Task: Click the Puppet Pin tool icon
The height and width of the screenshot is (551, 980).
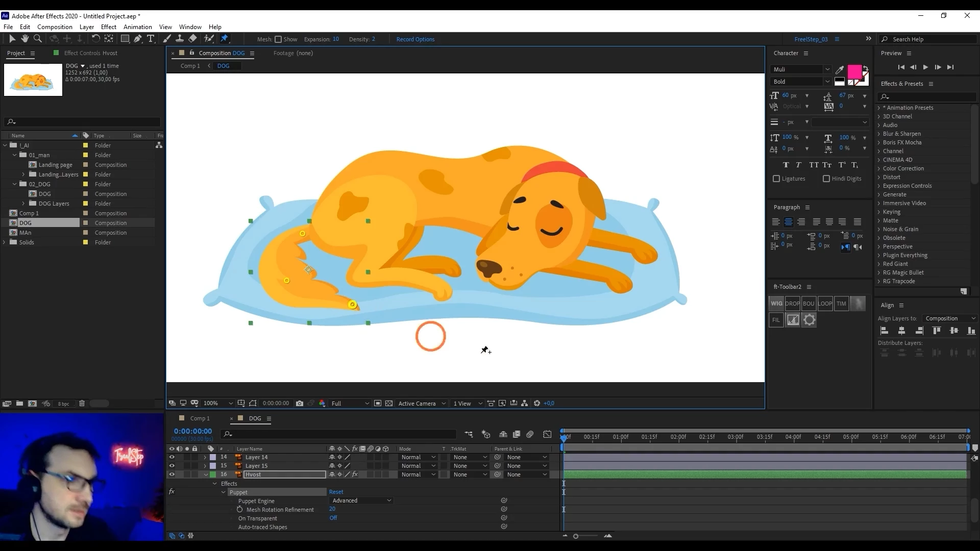Action: pyautogui.click(x=224, y=39)
